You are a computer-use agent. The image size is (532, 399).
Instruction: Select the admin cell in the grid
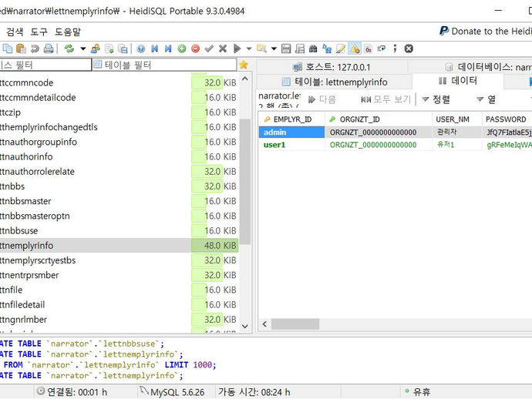[291, 132]
